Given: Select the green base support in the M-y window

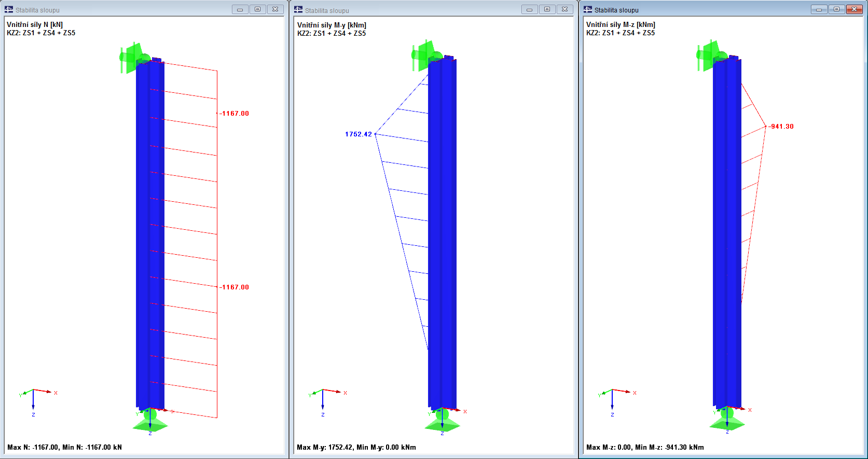Looking at the screenshot, I should click(x=442, y=421).
